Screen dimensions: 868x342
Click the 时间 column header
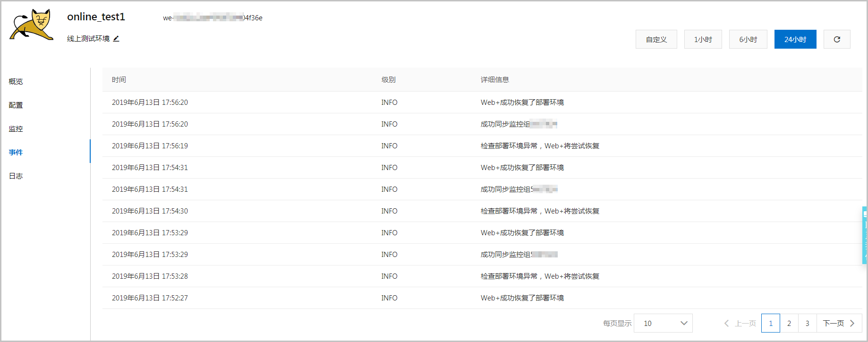119,79
